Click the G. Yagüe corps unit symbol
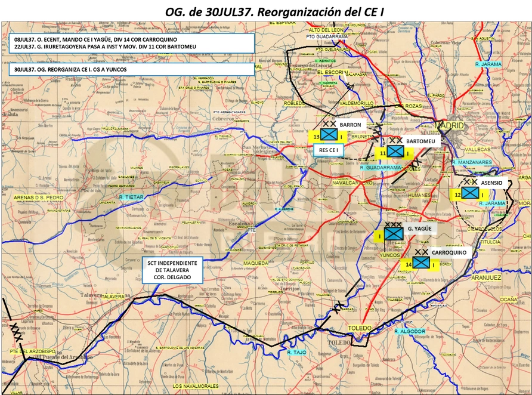This screenshot has height=395, width=532. [x=393, y=233]
